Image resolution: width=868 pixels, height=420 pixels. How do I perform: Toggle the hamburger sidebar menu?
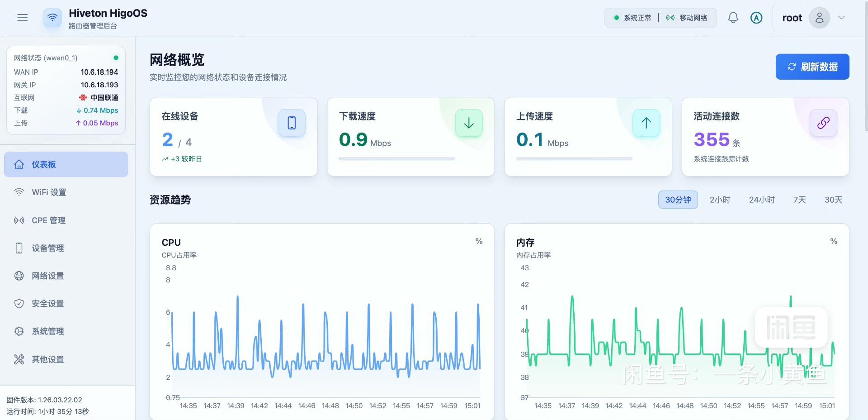coord(22,18)
